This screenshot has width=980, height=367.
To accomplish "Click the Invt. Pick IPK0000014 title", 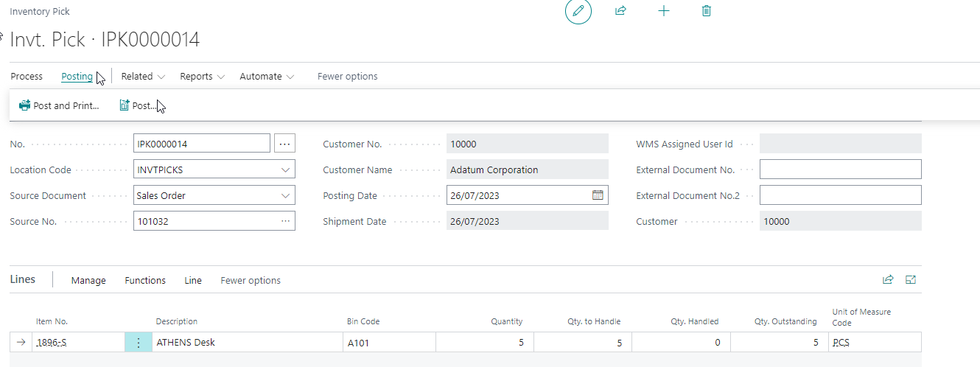I will tap(105, 39).
